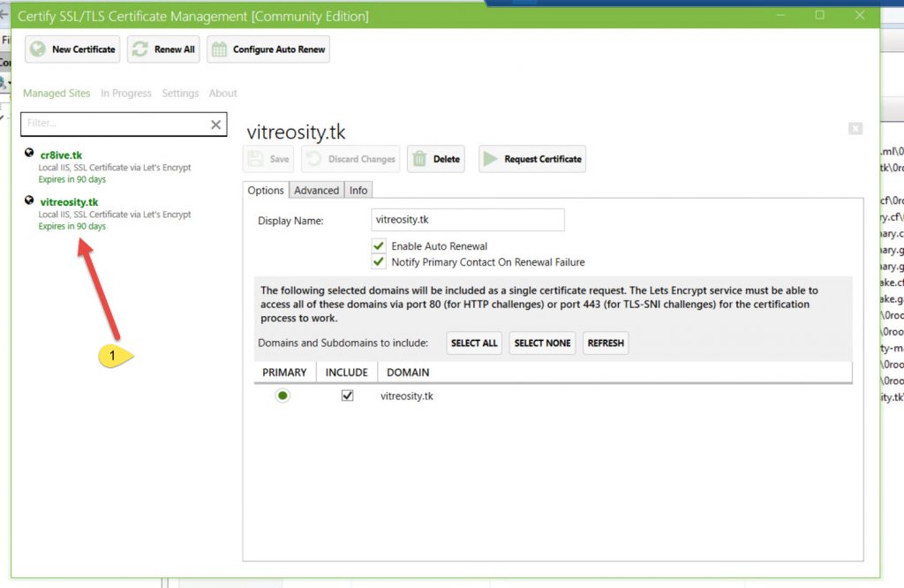
Task: Clear the filter box with X icon
Action: pyautogui.click(x=215, y=124)
